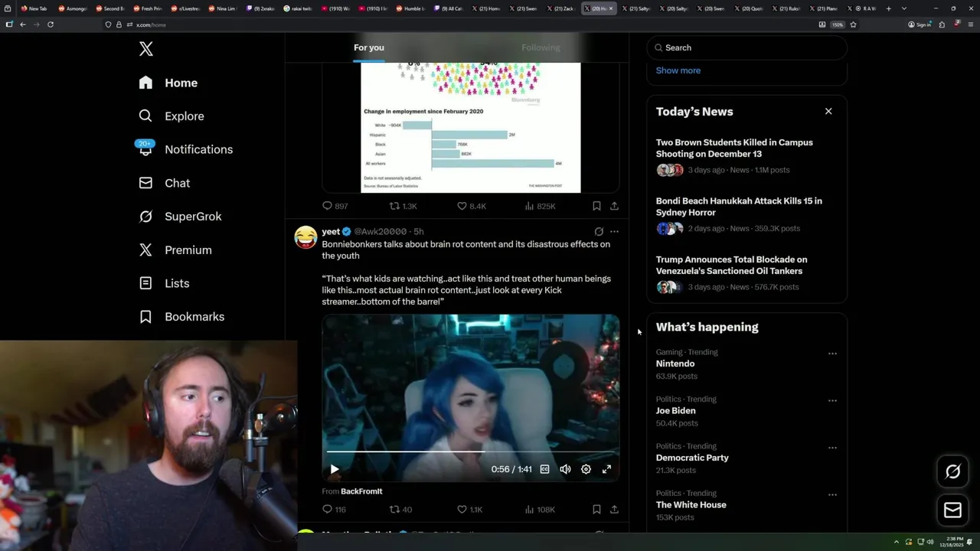Repost the employment chart post (1.3K)
This screenshot has height=551, width=980.
pyautogui.click(x=403, y=206)
